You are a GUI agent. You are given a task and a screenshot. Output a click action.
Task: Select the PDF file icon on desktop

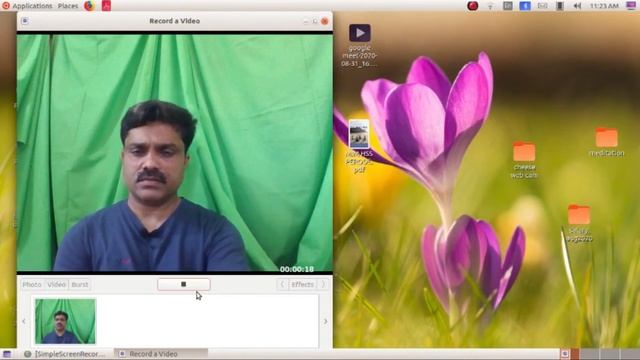pyautogui.click(x=359, y=134)
